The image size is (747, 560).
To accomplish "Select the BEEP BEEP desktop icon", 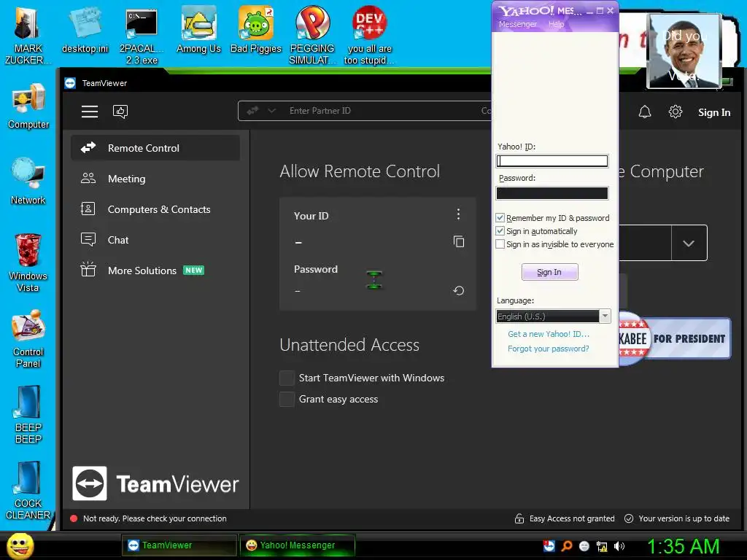I will pos(28,415).
